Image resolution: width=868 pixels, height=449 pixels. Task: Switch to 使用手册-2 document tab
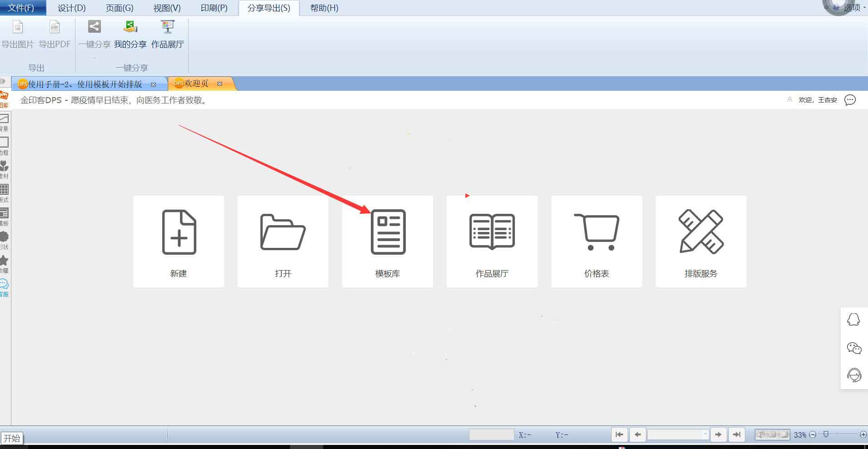tap(85, 84)
